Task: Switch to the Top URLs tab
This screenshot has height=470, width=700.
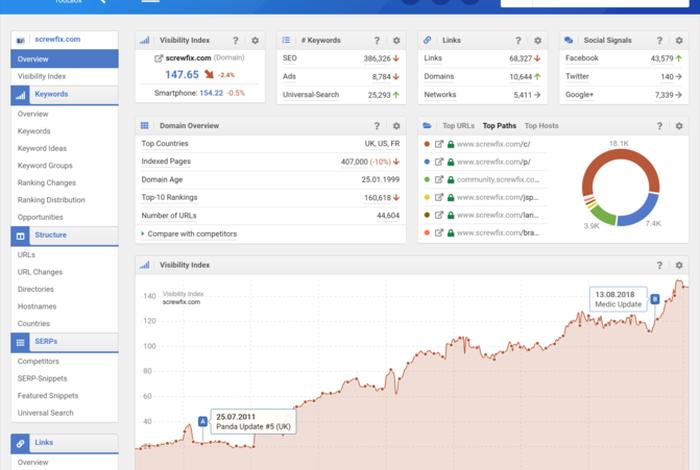Action: [x=458, y=126]
